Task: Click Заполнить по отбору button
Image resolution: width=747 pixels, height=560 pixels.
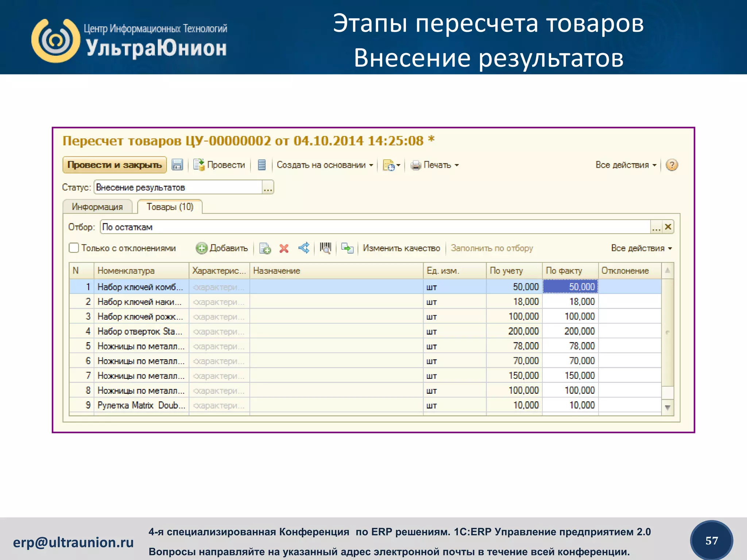Action: click(x=492, y=248)
